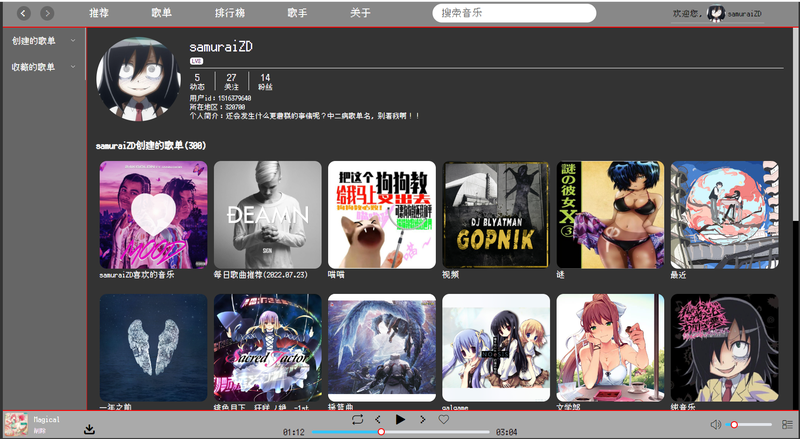The height and width of the screenshot is (439, 800).
Task: Click the Magical album cover in player bar
Action: (x=16, y=424)
